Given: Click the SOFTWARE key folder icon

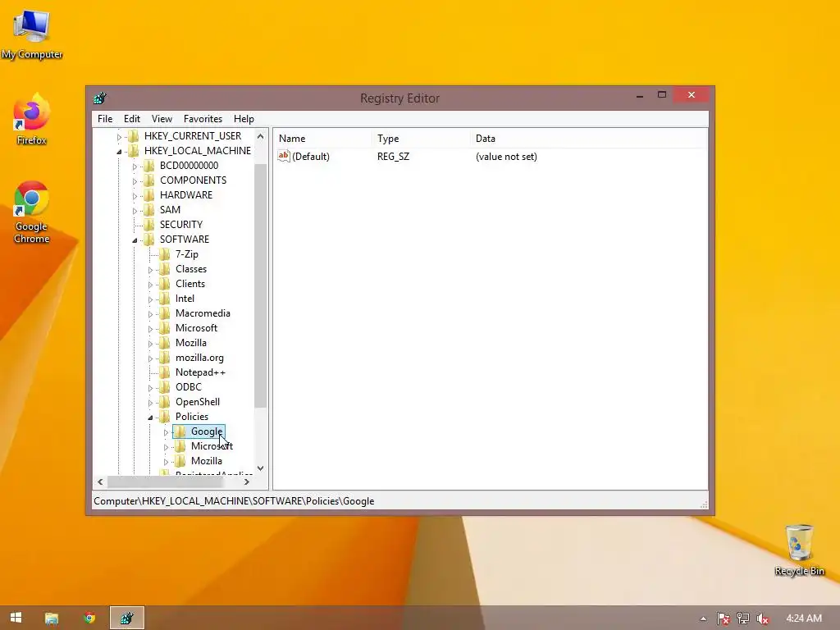Looking at the screenshot, I should [x=149, y=240].
